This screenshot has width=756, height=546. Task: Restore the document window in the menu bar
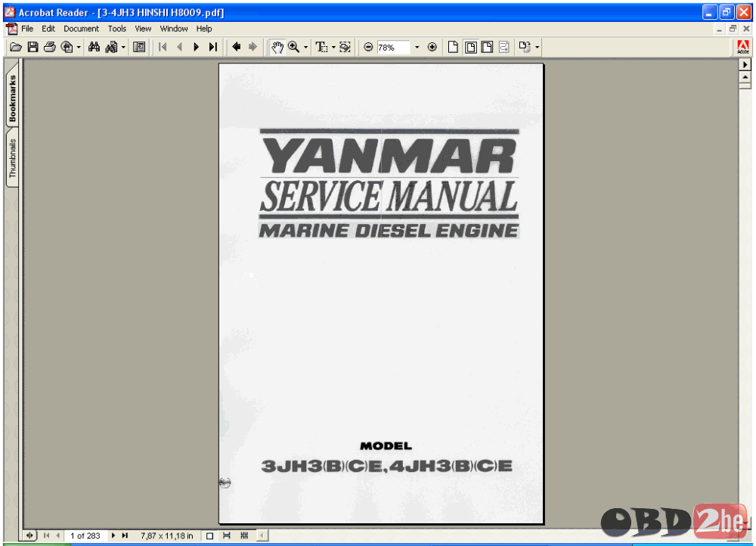(x=733, y=29)
